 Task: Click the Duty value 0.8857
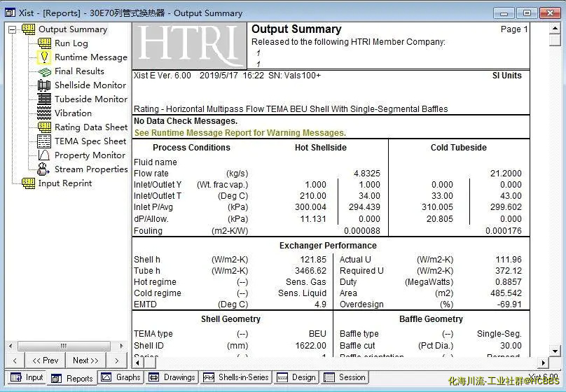pos(509,282)
